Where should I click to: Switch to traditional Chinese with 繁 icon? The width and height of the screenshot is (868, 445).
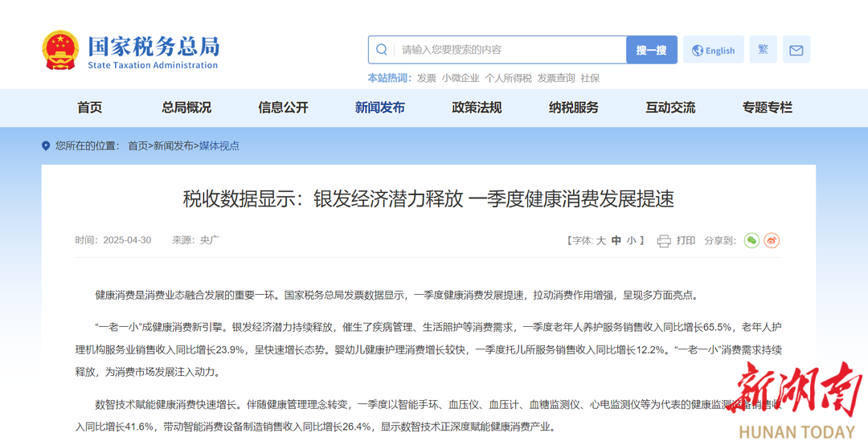(763, 50)
